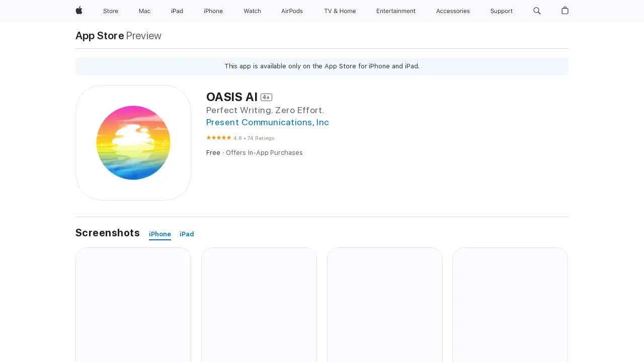Screen dimensions: 644x362
Task: Click the shopping bag icon
Action: tap(565, 11)
